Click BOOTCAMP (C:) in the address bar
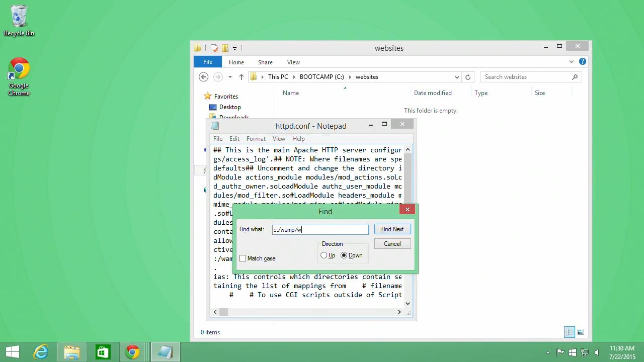The image size is (644, 362). pos(322,77)
